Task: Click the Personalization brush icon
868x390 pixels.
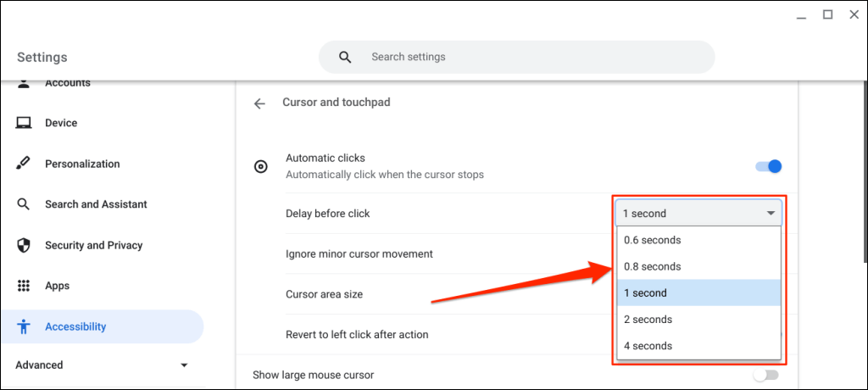Action: [x=24, y=164]
